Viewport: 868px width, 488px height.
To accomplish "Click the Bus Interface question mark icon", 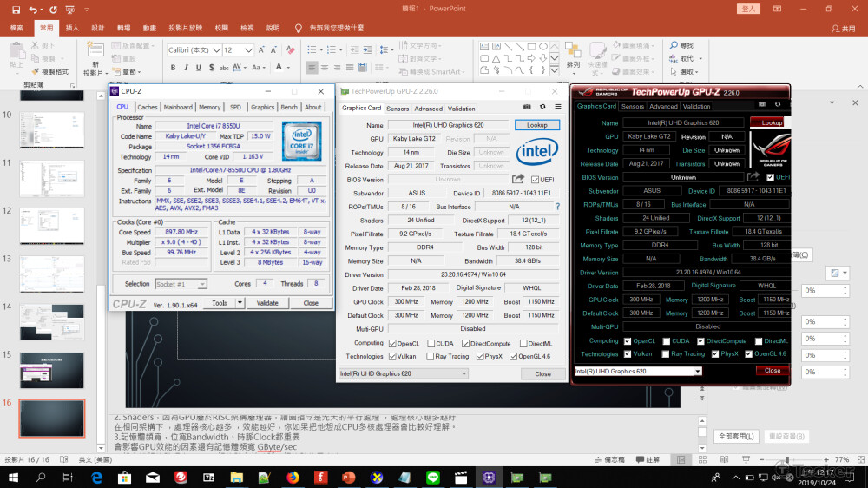I will (x=557, y=207).
